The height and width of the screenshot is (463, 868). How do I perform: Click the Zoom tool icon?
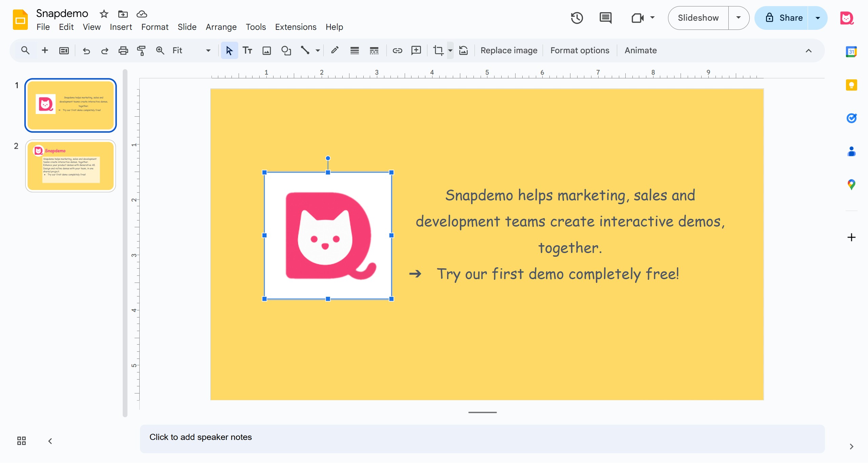click(x=160, y=51)
